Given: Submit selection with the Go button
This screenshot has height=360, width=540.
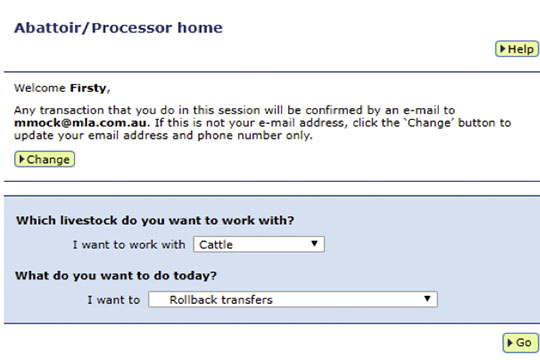Looking at the screenshot, I should tap(520, 343).
